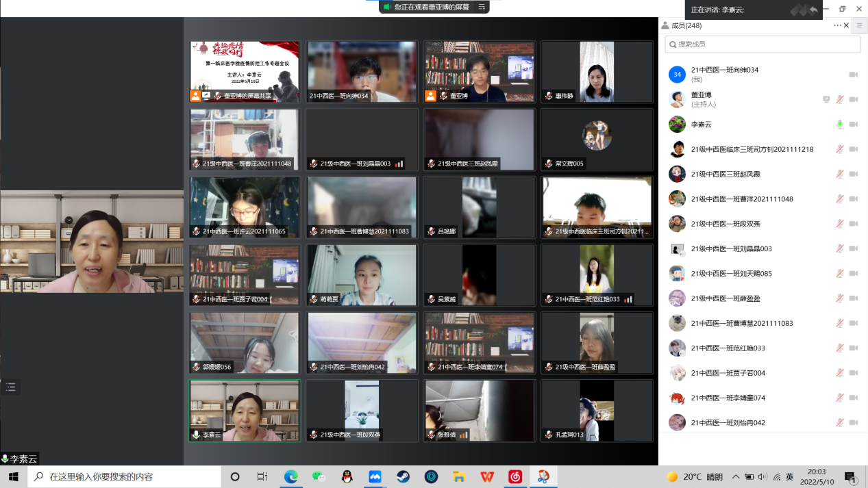
Task: Click the list-view icon at left edge
Action: 10,387
